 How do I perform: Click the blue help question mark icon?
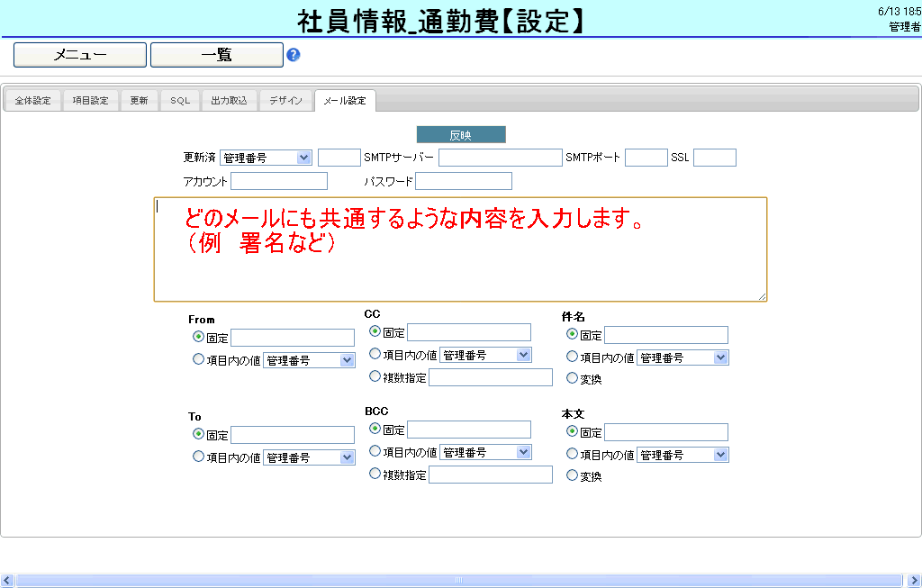(x=293, y=55)
